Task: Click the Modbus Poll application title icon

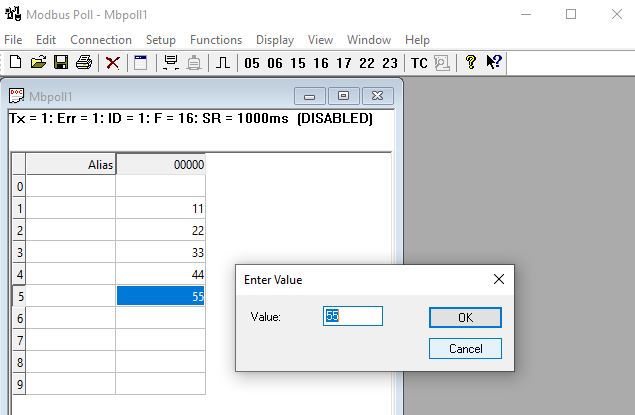Action: (x=13, y=14)
